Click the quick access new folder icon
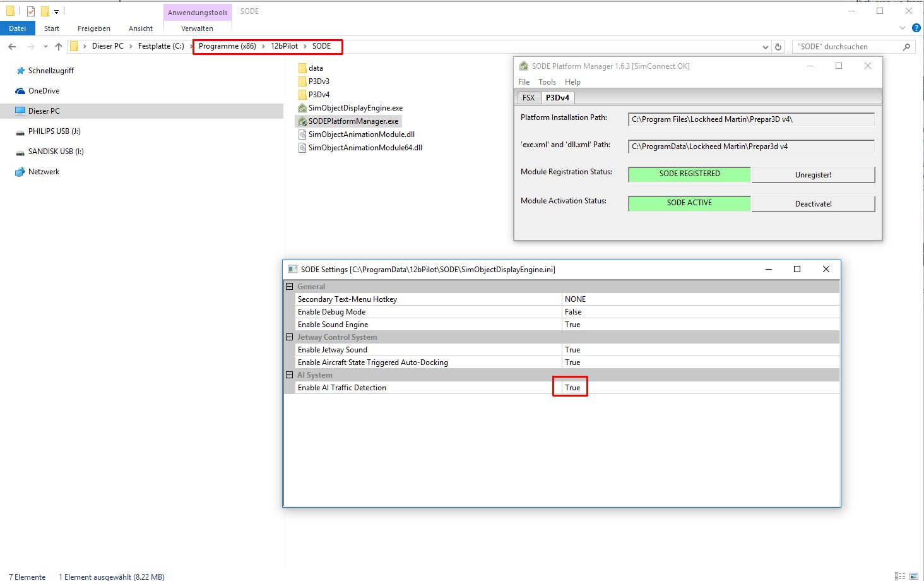Screen dimensions: 924x581 coord(45,11)
